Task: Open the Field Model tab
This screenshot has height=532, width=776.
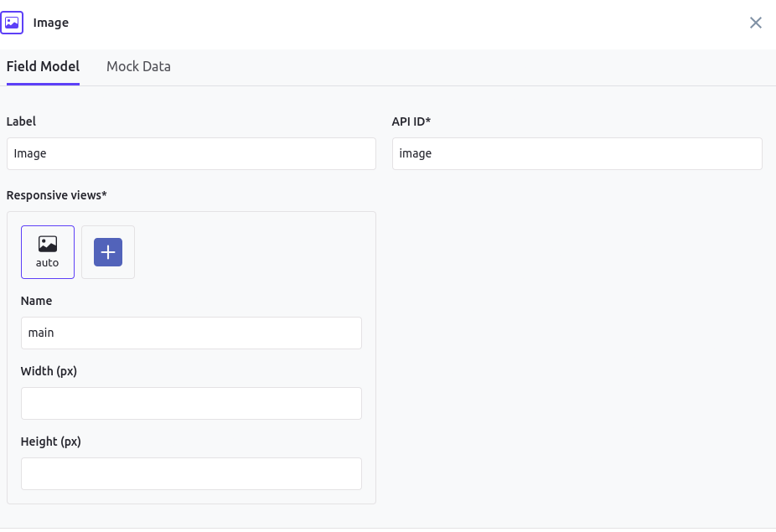Action: [x=43, y=66]
